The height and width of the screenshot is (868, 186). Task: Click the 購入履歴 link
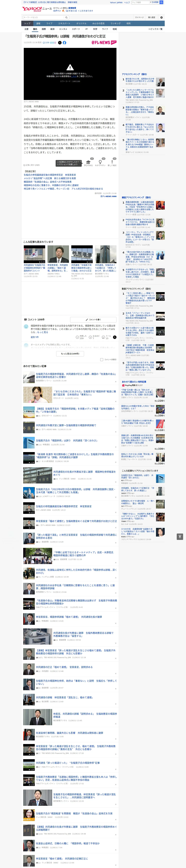click(x=152, y=17)
